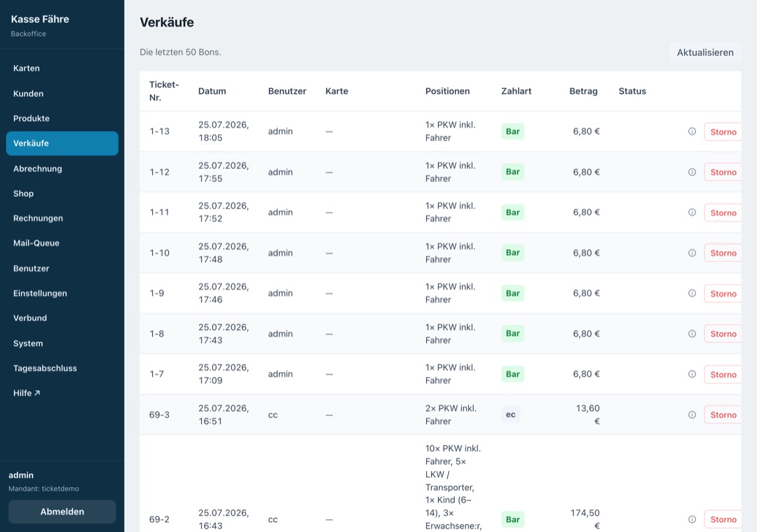Go to Kunden section
The width and height of the screenshot is (757, 532).
[x=62, y=94]
